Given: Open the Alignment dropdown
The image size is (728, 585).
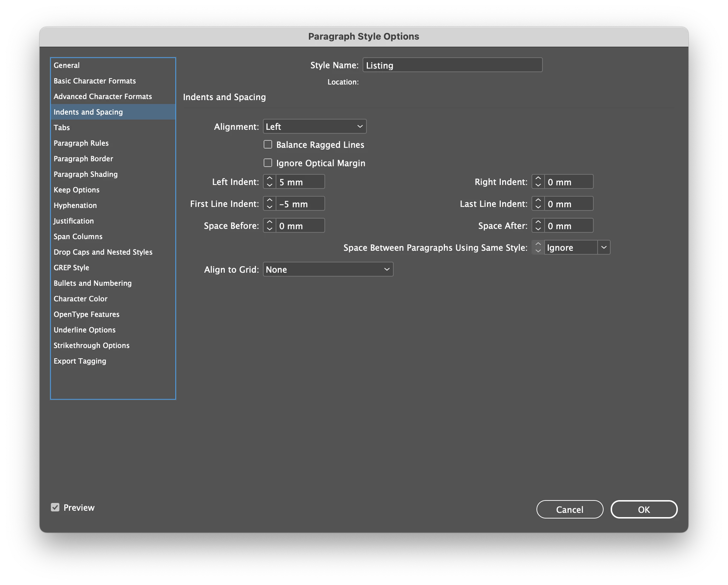Looking at the screenshot, I should (x=315, y=126).
